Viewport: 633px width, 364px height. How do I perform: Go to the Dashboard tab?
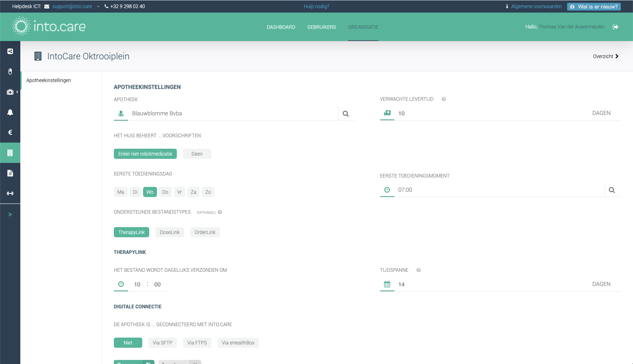click(281, 27)
